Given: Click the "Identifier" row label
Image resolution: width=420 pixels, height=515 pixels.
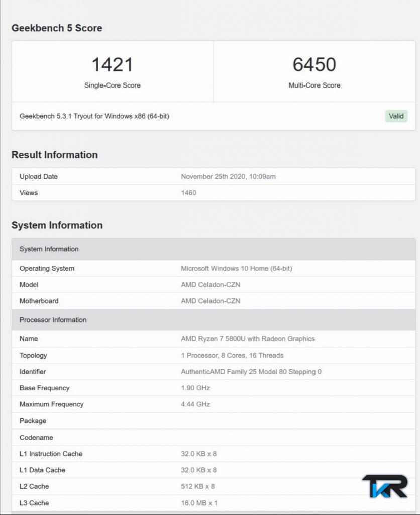Looking at the screenshot, I should point(33,372).
